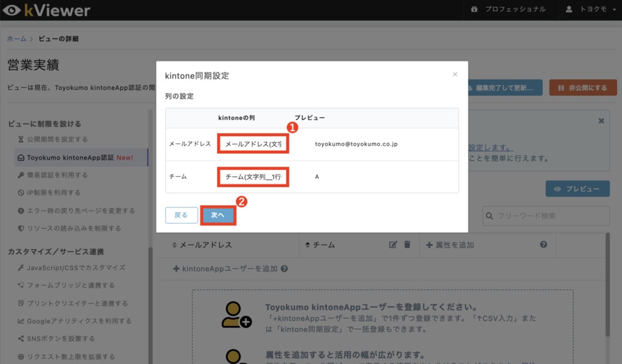Image resolution: width=622 pixels, height=364 pixels.
Task: Click hourglass icon beside 公開期間を設定する
Action: 21,140
